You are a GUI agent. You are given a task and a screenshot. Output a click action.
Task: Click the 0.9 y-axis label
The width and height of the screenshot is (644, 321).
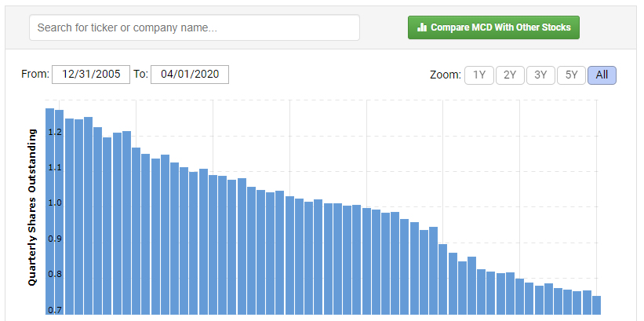(55, 239)
